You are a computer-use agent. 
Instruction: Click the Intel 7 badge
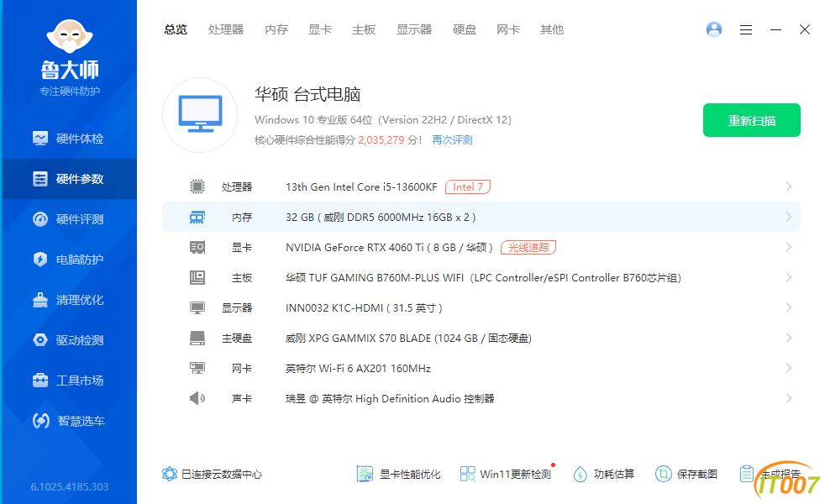point(468,186)
